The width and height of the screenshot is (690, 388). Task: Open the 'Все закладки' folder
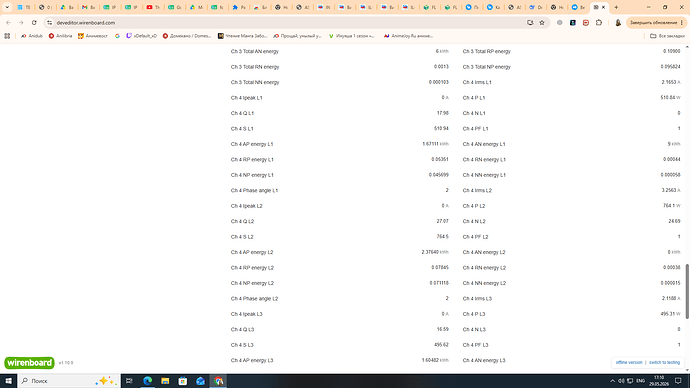click(667, 36)
